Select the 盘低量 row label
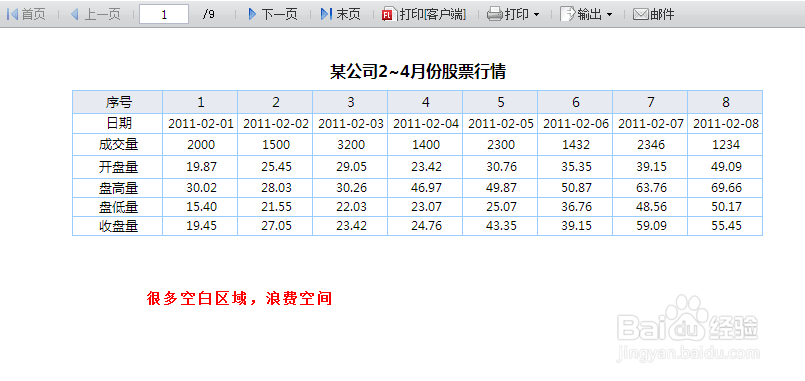 tap(118, 207)
